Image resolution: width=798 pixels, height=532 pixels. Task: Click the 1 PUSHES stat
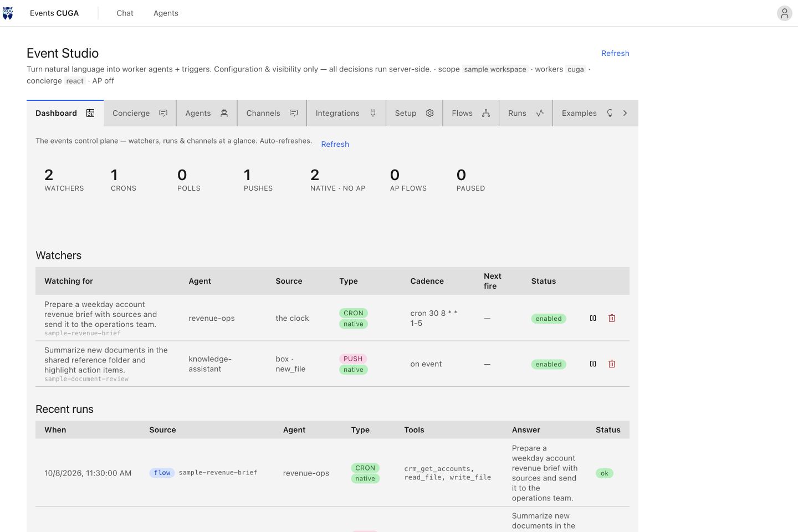258,180
